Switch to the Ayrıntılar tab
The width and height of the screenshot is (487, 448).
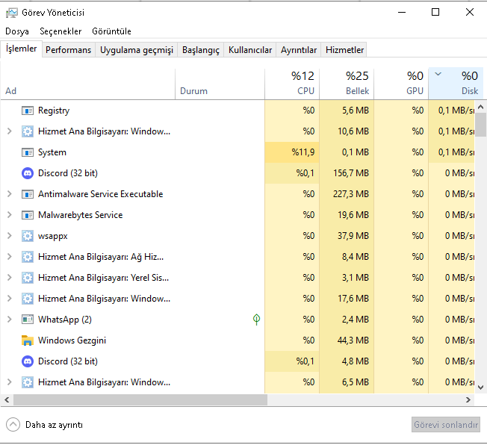pyautogui.click(x=299, y=50)
